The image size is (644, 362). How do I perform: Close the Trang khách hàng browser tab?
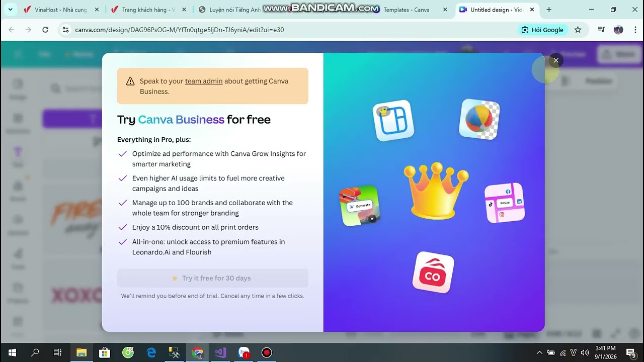click(x=184, y=10)
